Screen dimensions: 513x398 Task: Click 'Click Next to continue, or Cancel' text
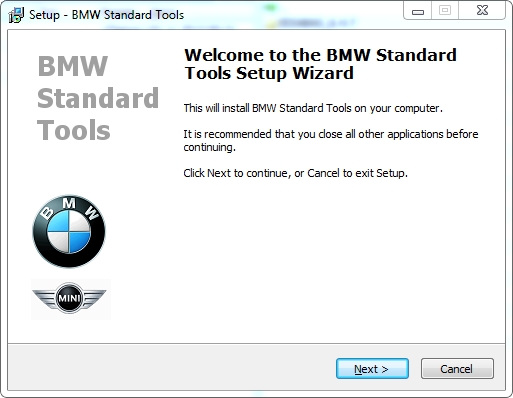[x=295, y=173]
